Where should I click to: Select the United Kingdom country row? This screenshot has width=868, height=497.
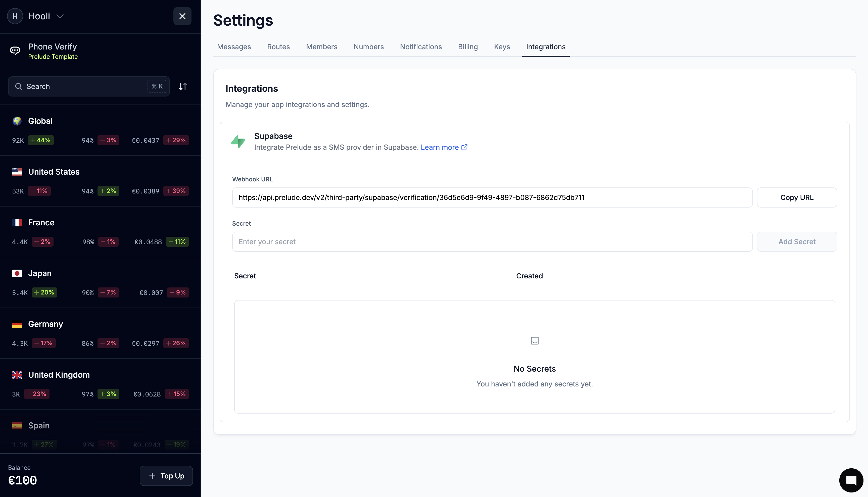pos(100,384)
